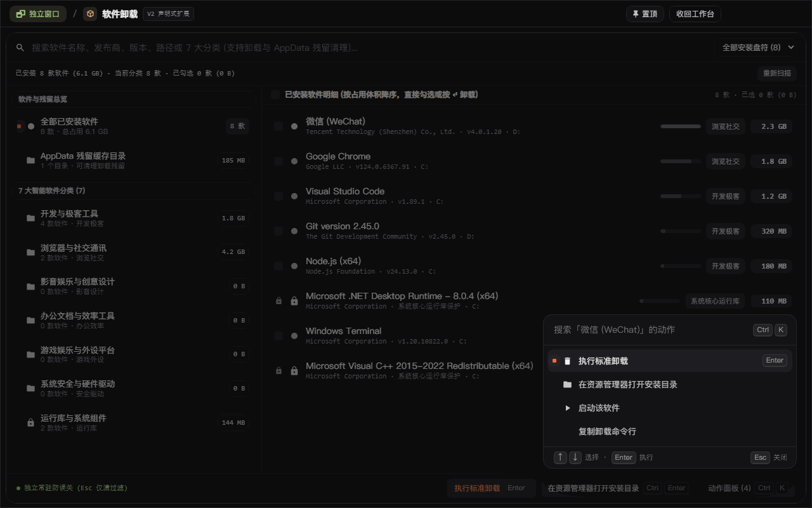Screen dimensions: 812x508
Task: Click the 开发极客 tag on Visual Studio Code row
Action: (x=726, y=196)
